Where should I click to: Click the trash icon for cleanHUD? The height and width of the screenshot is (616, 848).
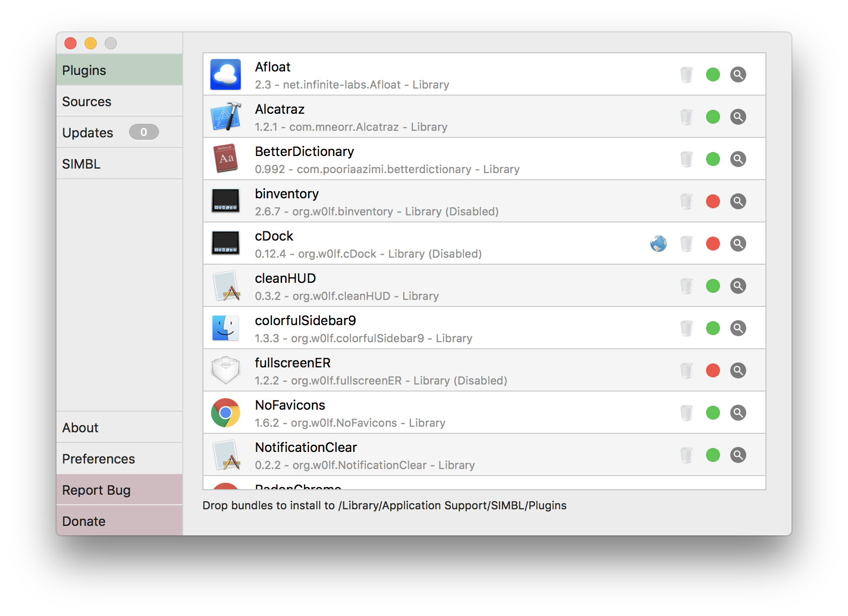click(687, 286)
